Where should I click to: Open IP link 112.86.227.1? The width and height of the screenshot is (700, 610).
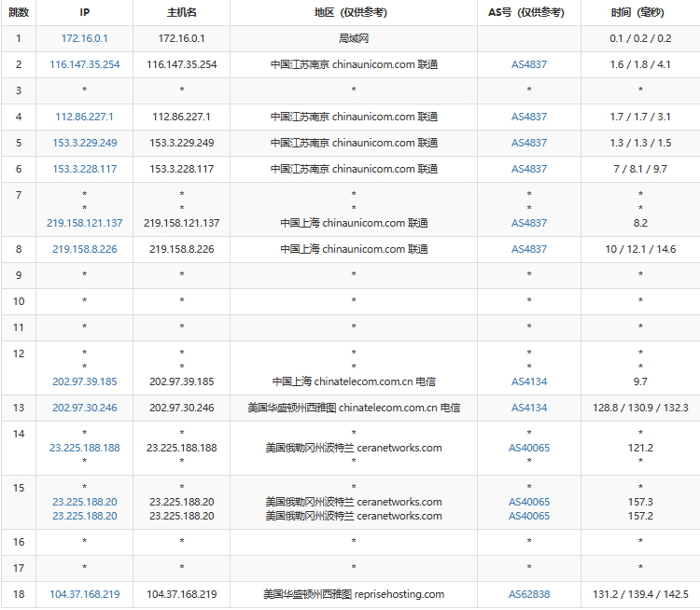(x=84, y=117)
